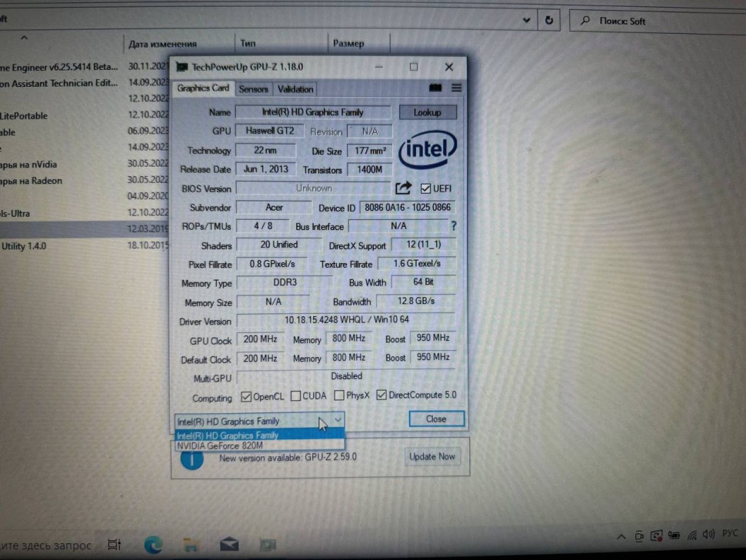Sort by Дата изменения column header
The image size is (746, 560).
coord(179,44)
